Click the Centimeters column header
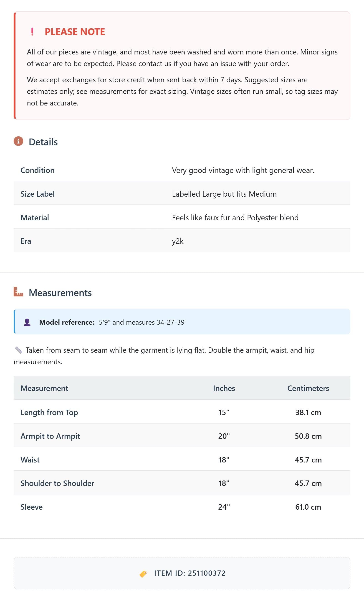 308,388
